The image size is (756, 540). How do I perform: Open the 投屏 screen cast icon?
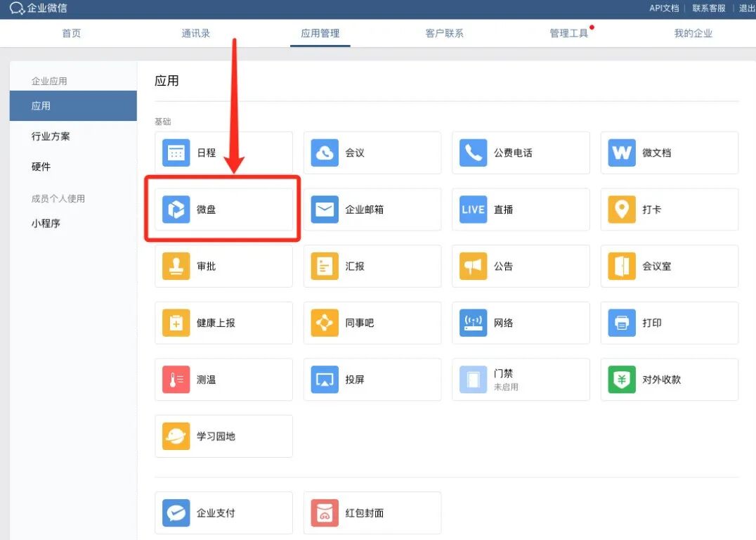point(325,380)
